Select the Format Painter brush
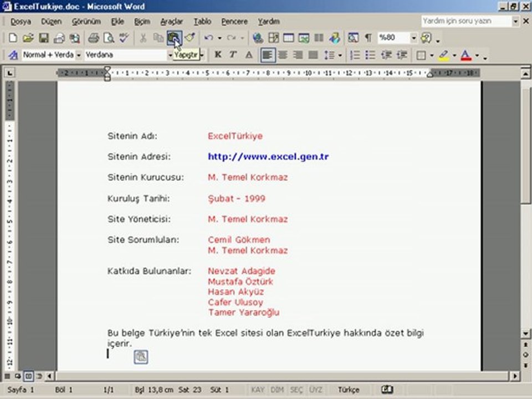The width and height of the screenshot is (532, 399). tap(190, 38)
